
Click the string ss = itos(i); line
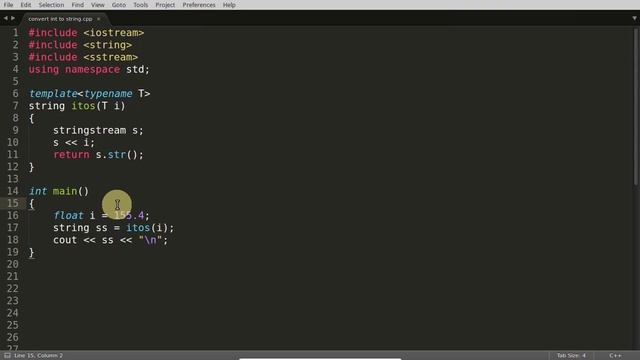113,228
